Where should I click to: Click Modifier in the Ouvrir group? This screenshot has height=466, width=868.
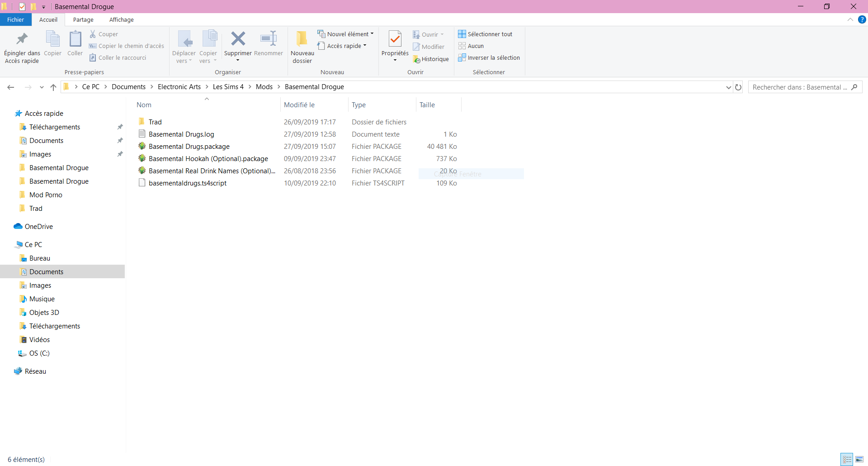[x=429, y=47]
